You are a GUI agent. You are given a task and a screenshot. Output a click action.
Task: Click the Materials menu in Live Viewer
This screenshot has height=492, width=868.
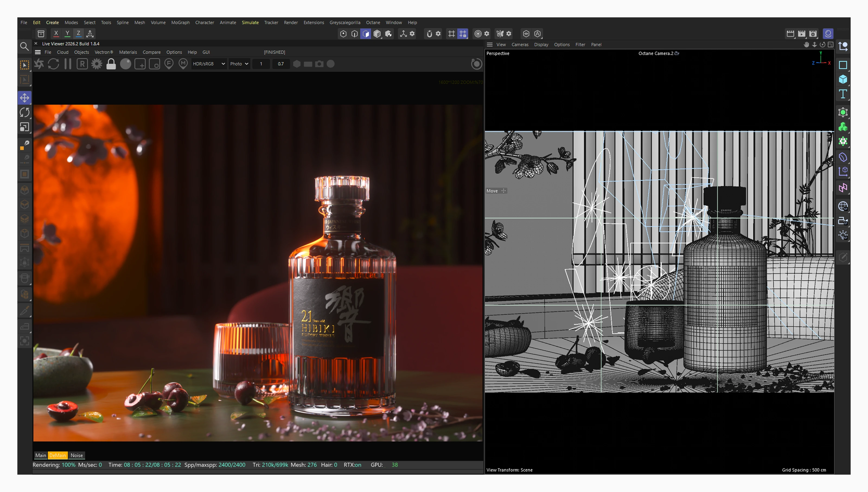[x=128, y=52]
